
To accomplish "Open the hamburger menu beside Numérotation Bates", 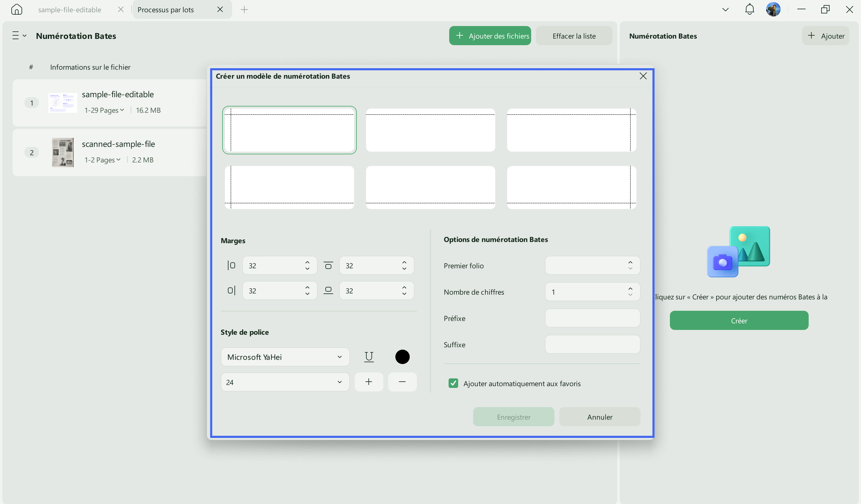I will pyautogui.click(x=19, y=36).
